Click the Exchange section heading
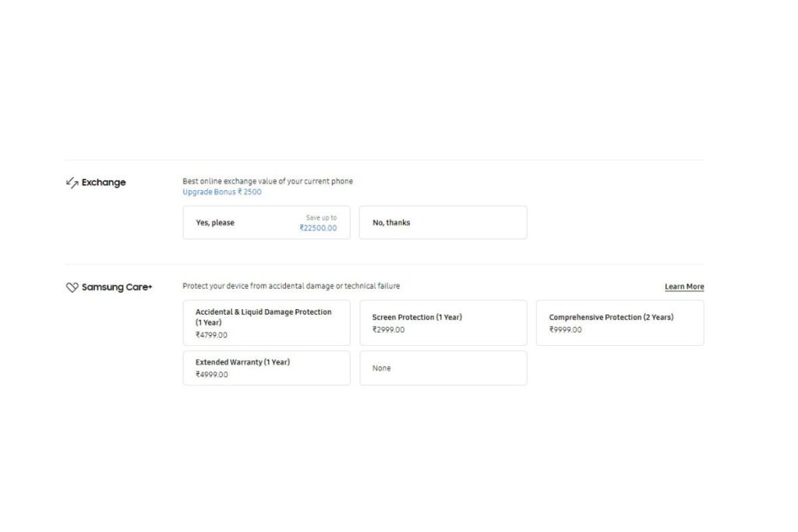Screen dimensions: 798x532 (x=104, y=182)
